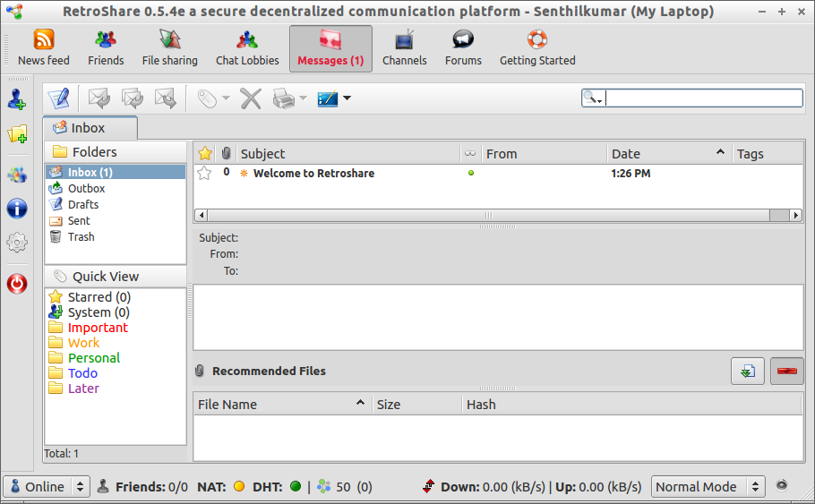Sort by the unread glasses column header
Screen dimensions: 815x504
click(470, 153)
